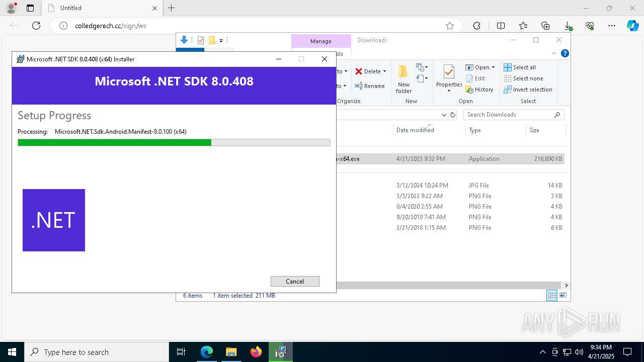Click Select none in Explorer

pos(523,78)
